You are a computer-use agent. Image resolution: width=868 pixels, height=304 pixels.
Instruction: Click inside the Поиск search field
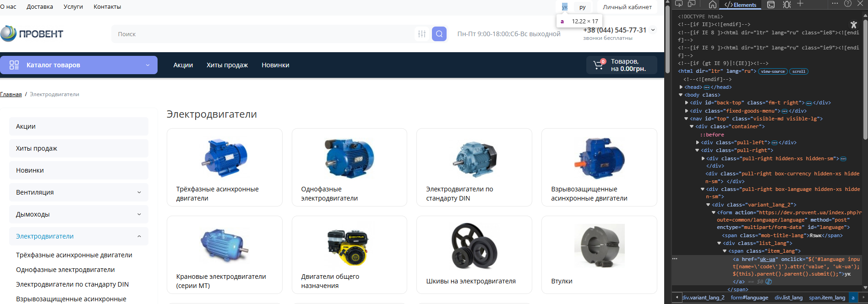(263, 34)
